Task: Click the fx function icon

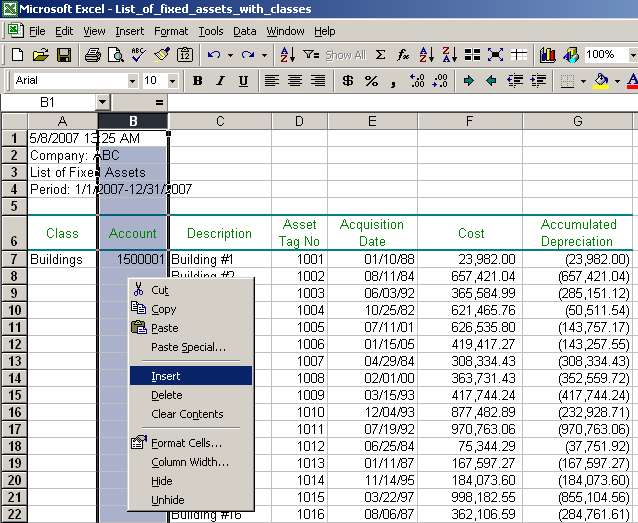Action: (x=403, y=55)
